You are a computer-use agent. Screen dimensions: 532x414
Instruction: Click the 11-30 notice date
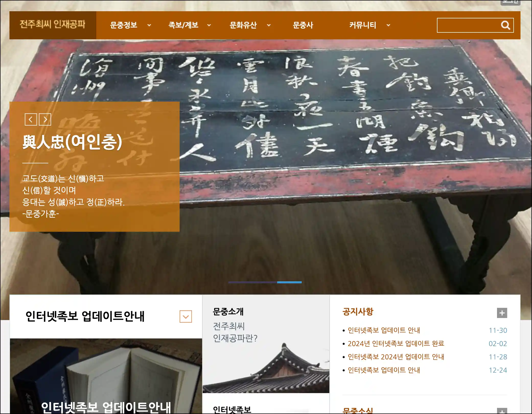[x=498, y=330]
